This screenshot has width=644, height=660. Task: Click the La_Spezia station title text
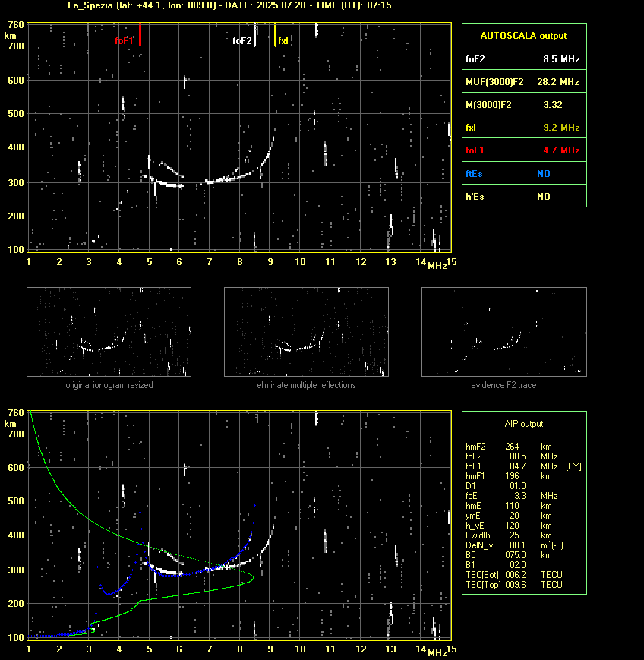click(x=90, y=5)
